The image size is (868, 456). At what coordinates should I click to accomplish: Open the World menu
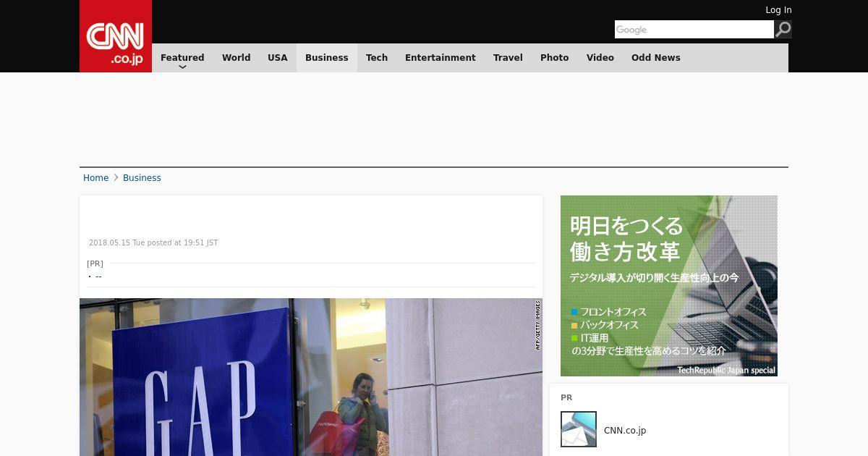(236, 58)
